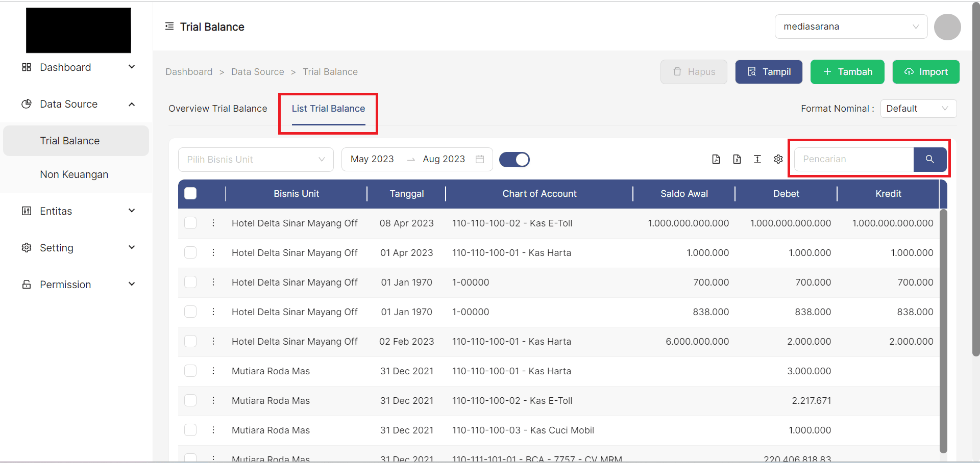Tick the select-all checkbox in table header
Image resolution: width=980 pixels, height=463 pixels.
tap(190, 193)
